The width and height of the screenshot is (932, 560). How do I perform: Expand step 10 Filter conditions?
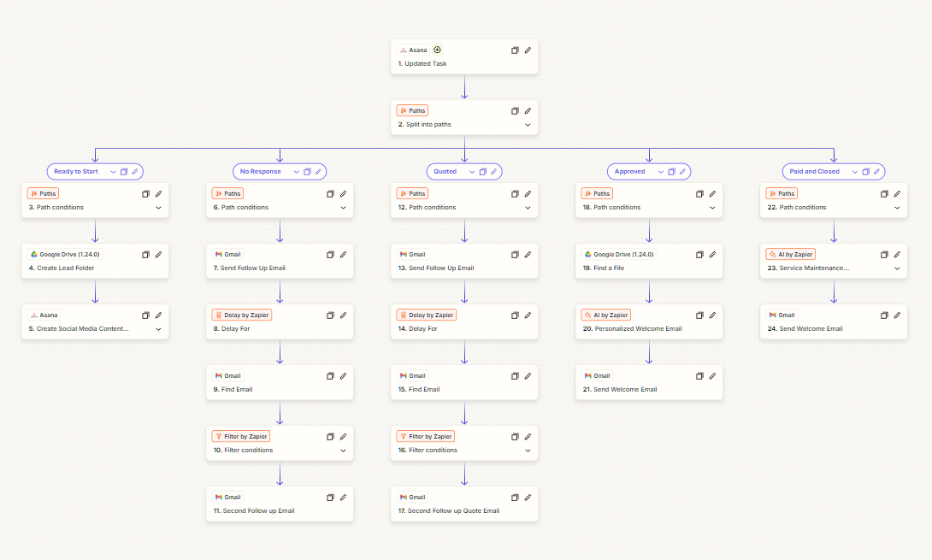[x=344, y=451]
